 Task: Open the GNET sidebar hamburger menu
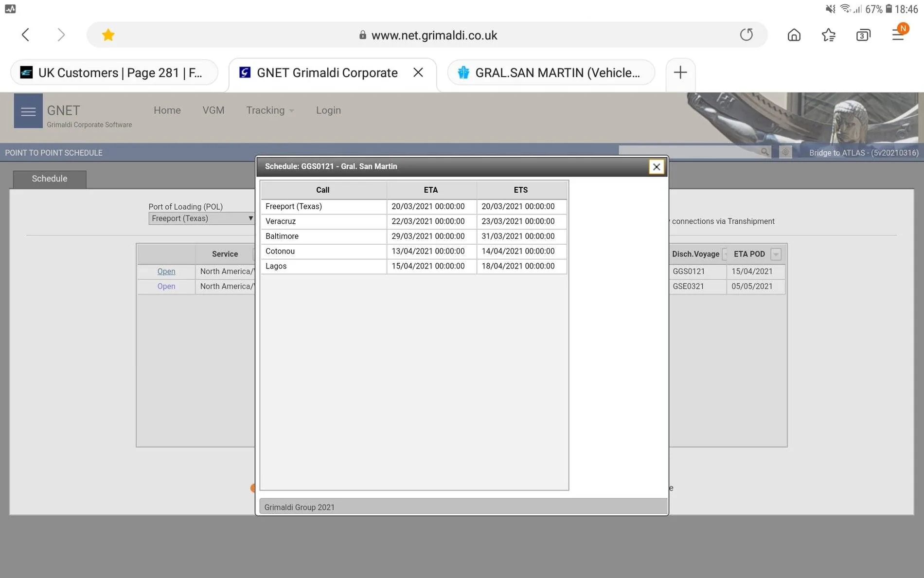28,111
